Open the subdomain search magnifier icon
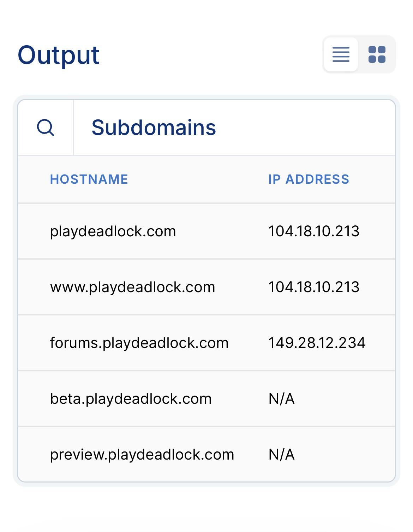 tap(46, 128)
